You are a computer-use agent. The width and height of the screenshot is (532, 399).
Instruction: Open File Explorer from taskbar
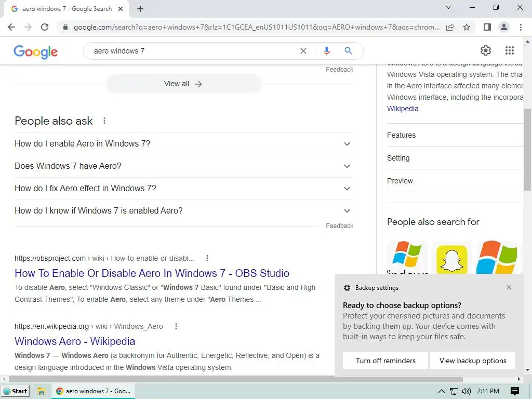41,391
